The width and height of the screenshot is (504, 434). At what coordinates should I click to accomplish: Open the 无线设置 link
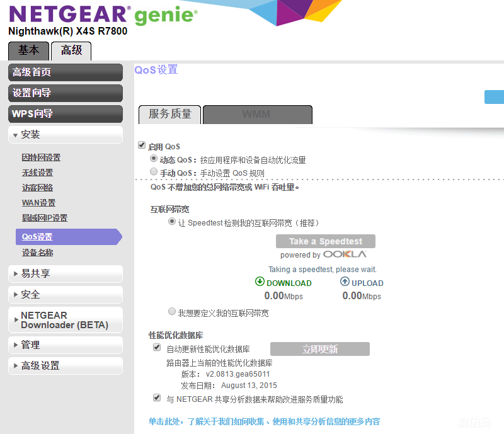(x=37, y=173)
